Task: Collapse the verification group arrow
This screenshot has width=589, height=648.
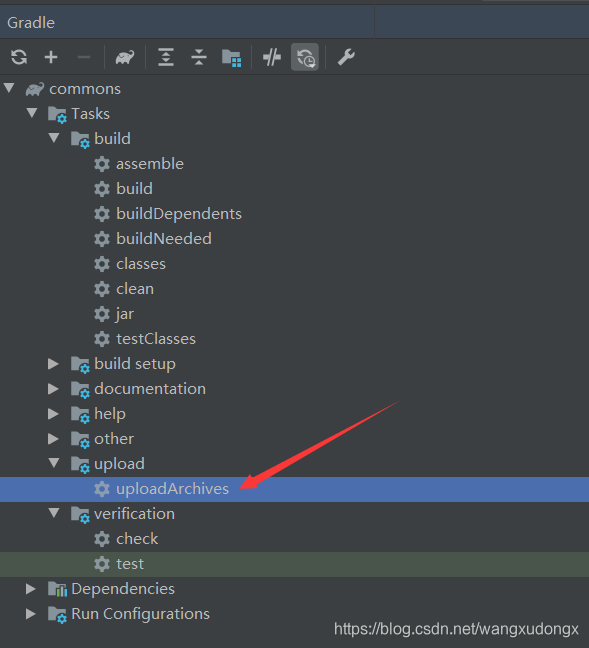Action: [54, 513]
